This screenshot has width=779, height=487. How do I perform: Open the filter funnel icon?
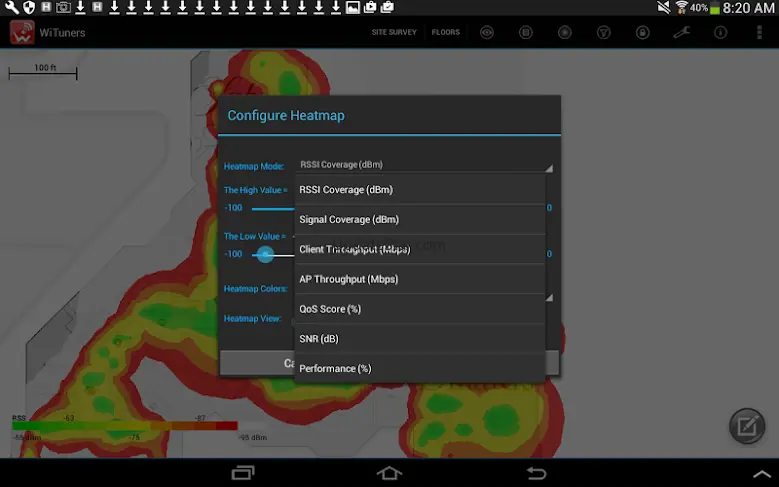[604, 33]
